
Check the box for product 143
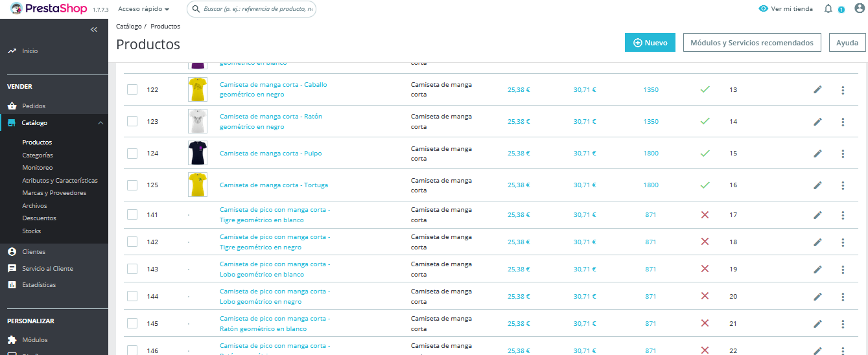(132, 269)
